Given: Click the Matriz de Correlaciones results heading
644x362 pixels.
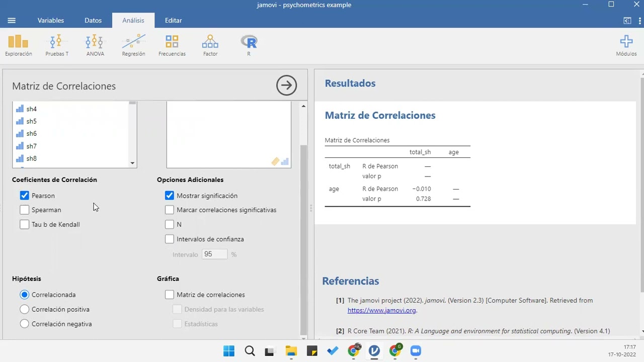Looking at the screenshot, I should point(380,115).
